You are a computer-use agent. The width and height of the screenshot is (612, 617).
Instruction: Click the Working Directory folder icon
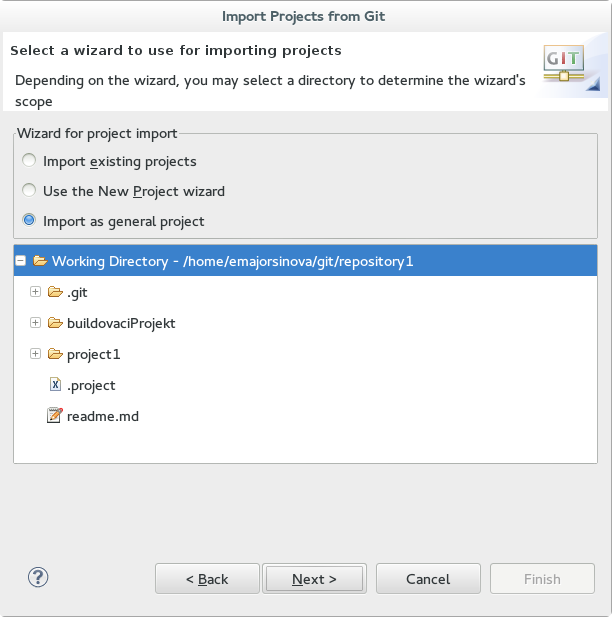pyautogui.click(x=40, y=261)
